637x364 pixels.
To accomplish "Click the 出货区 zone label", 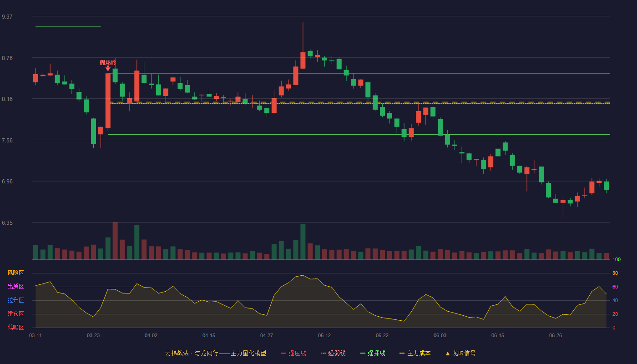I will pyautogui.click(x=15, y=287).
